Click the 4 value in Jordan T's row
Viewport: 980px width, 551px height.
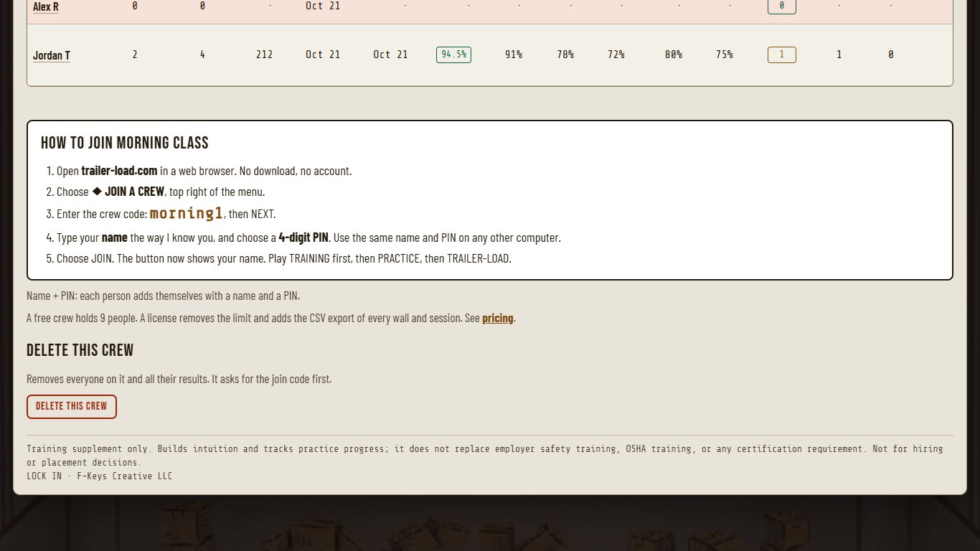(202, 55)
